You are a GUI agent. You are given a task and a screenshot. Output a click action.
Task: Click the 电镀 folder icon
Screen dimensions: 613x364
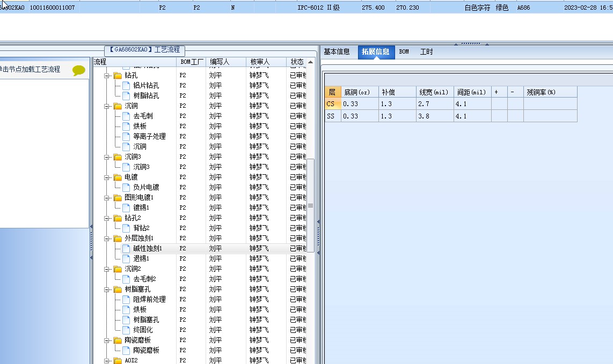(x=118, y=177)
